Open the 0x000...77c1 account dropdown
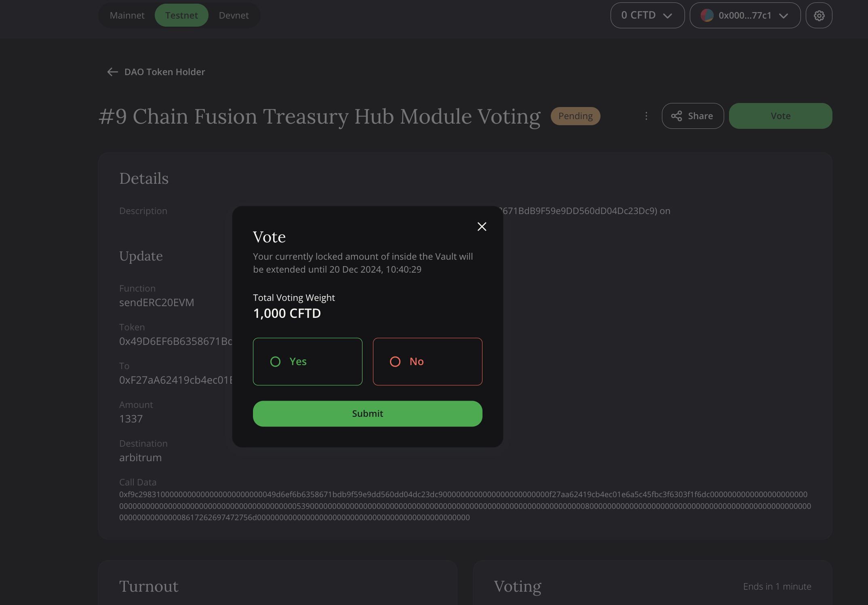The height and width of the screenshot is (605, 868). coord(745,15)
